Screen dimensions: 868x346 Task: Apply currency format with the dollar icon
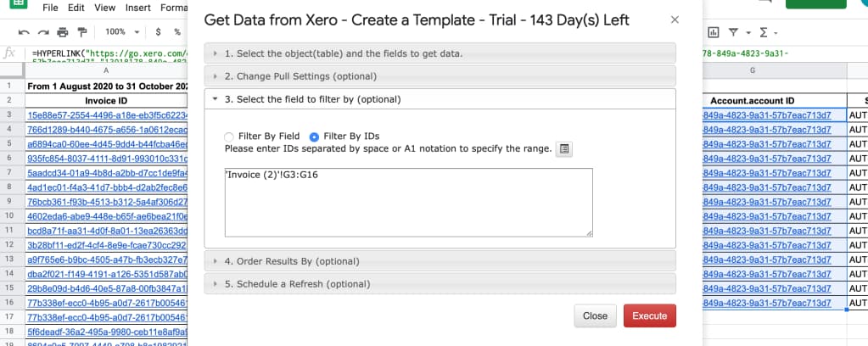click(158, 32)
